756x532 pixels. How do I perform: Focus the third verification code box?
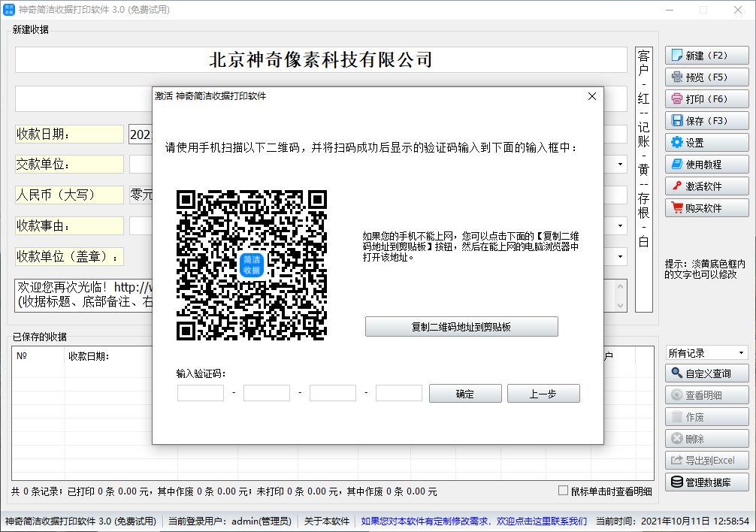(333, 393)
